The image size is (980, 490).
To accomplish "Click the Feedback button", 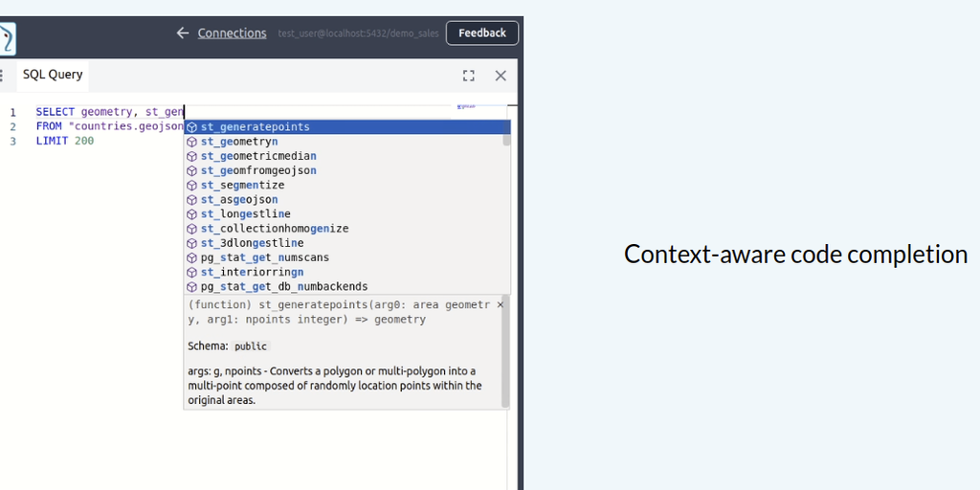I will tap(482, 33).
